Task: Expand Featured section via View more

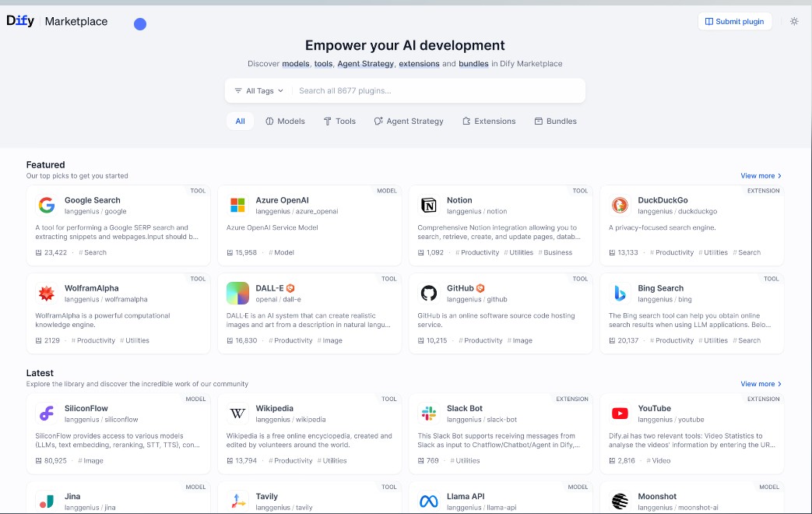Action: point(761,176)
